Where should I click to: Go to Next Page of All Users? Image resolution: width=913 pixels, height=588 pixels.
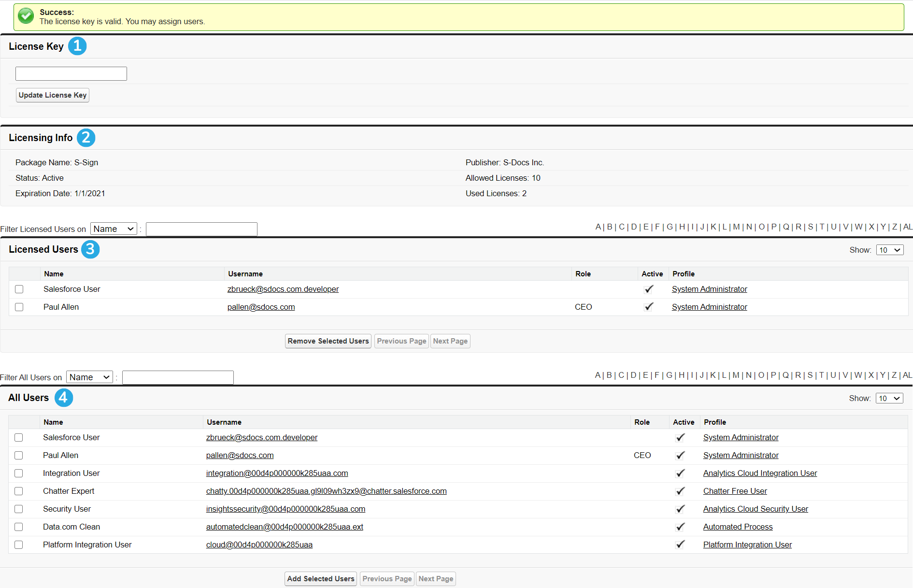coord(436,579)
